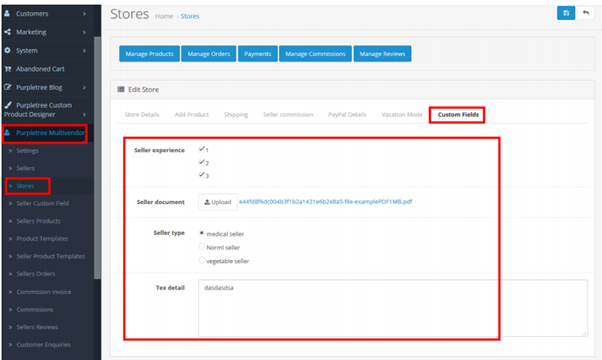Image resolution: width=602 pixels, height=360 pixels.
Task: Click the Manage Orders button
Action: (208, 54)
